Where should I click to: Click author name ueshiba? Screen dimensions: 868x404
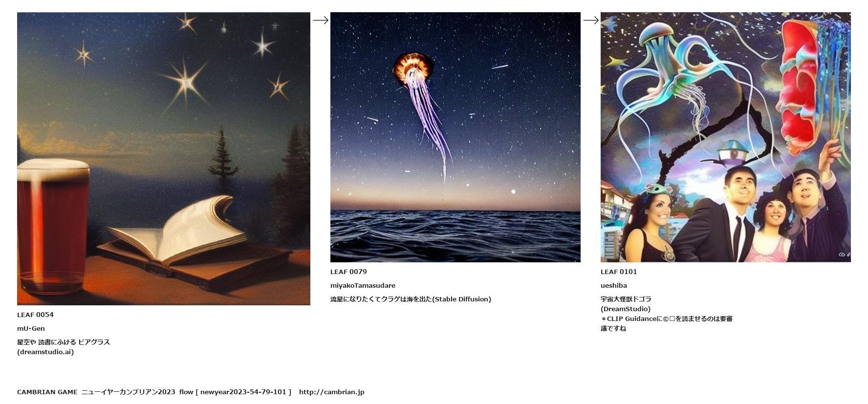coord(614,285)
